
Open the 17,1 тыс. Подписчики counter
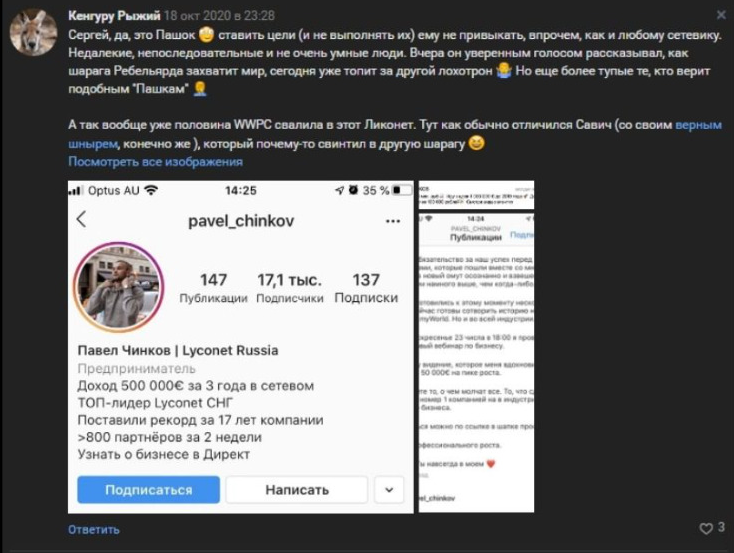click(290, 288)
